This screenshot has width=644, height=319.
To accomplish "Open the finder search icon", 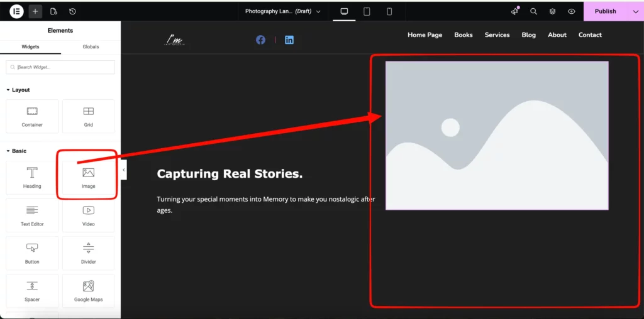I will [x=533, y=11].
